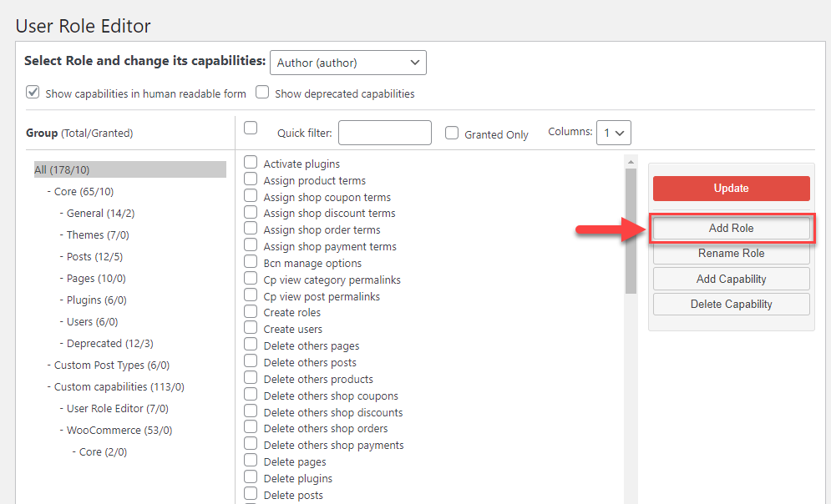Check Cp view category permalinks
Viewport: 831px width, 504px height.
click(251, 278)
